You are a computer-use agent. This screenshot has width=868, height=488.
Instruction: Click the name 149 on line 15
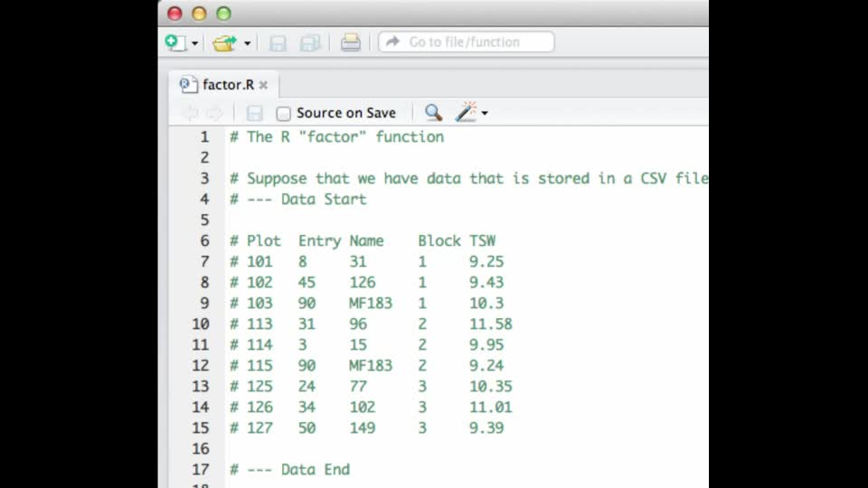(x=362, y=427)
